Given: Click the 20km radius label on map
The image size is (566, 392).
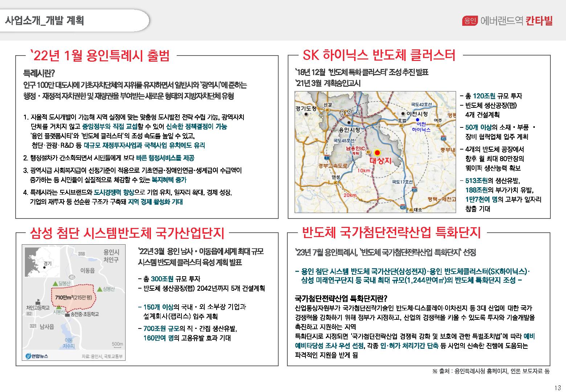Looking at the screenshot, I should click(x=350, y=195).
